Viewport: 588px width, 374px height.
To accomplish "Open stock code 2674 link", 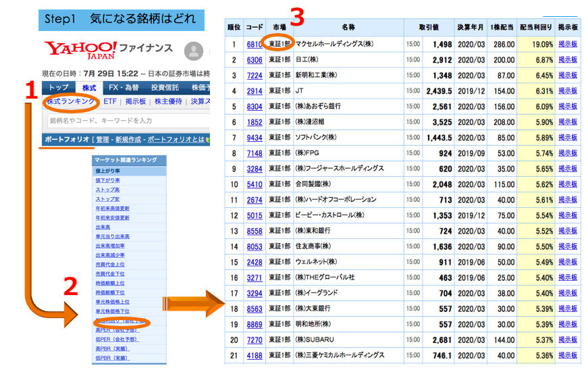I will tap(255, 200).
